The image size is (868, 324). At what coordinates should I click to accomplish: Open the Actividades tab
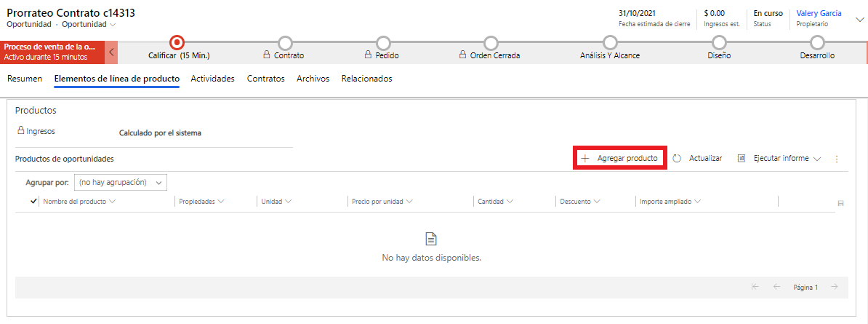212,79
